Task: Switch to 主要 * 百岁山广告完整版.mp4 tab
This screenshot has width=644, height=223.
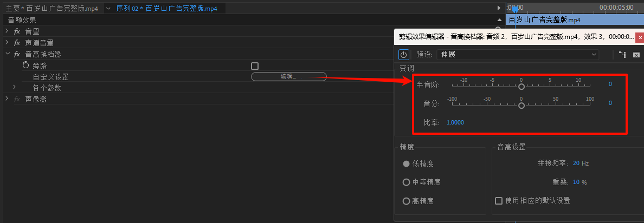Action: pos(52,9)
